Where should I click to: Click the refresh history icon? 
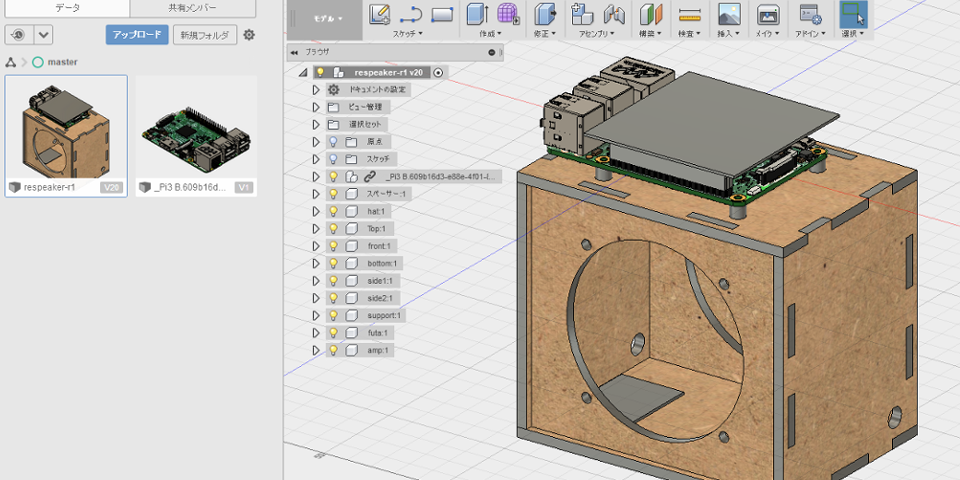19,35
